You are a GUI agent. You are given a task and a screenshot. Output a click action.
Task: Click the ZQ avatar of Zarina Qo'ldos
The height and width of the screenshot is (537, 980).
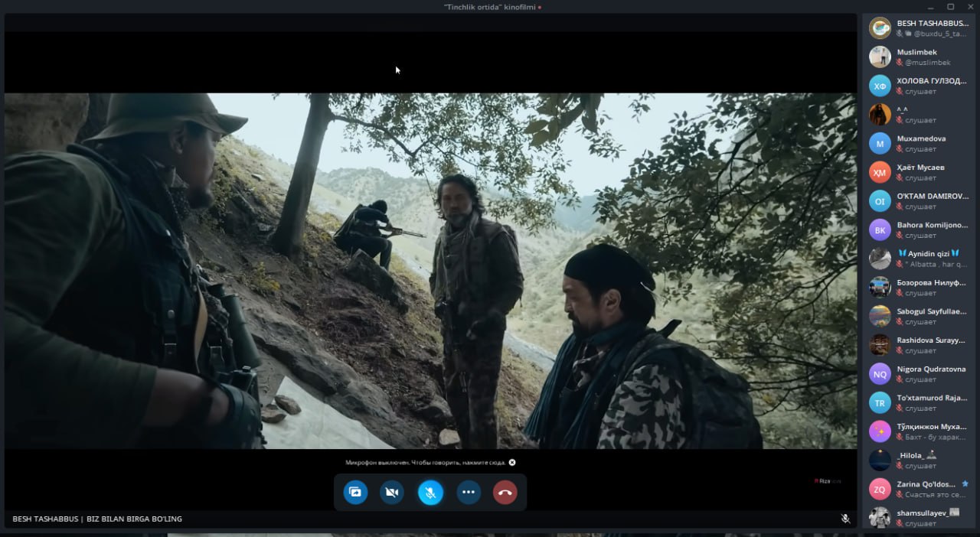tap(880, 489)
